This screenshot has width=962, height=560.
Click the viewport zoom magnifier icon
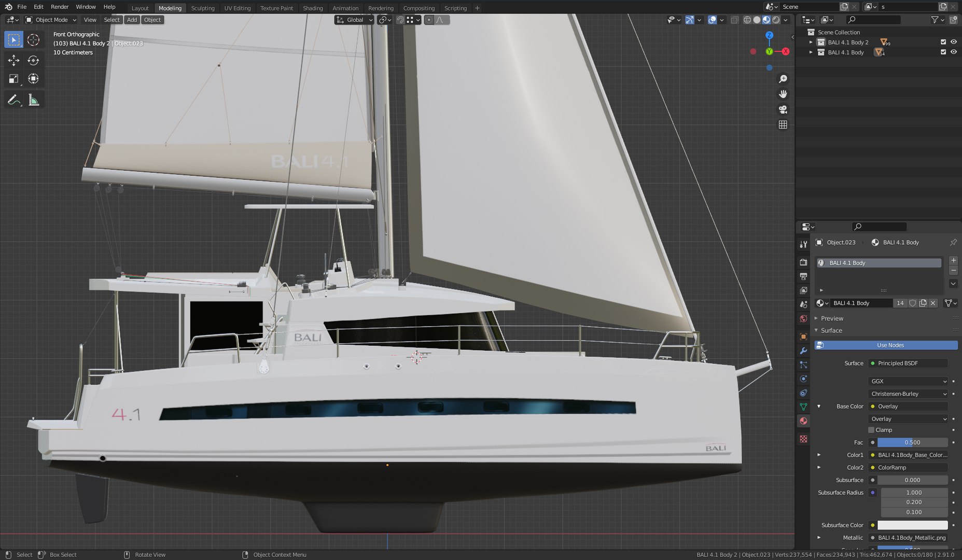tap(783, 79)
